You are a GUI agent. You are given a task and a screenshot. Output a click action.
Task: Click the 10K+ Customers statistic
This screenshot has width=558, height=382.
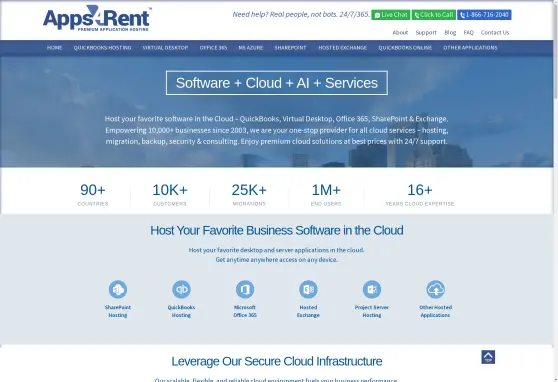(170, 195)
